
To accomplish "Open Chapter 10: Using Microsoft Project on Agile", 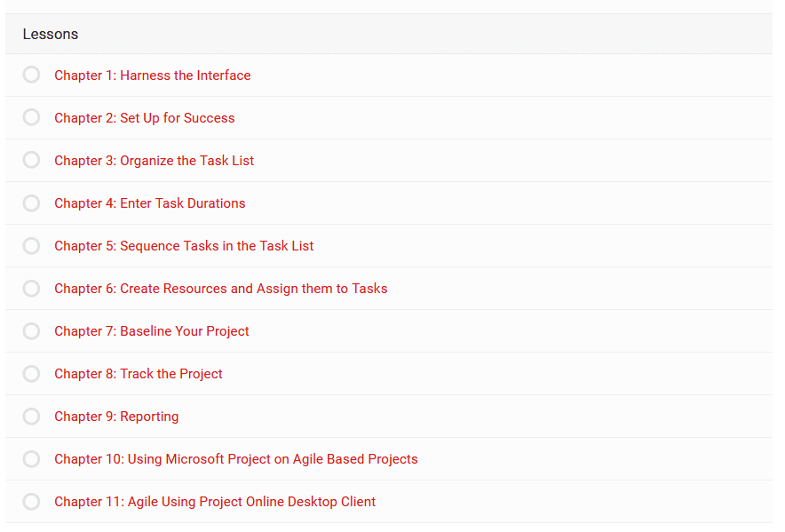I will coord(236,459).
